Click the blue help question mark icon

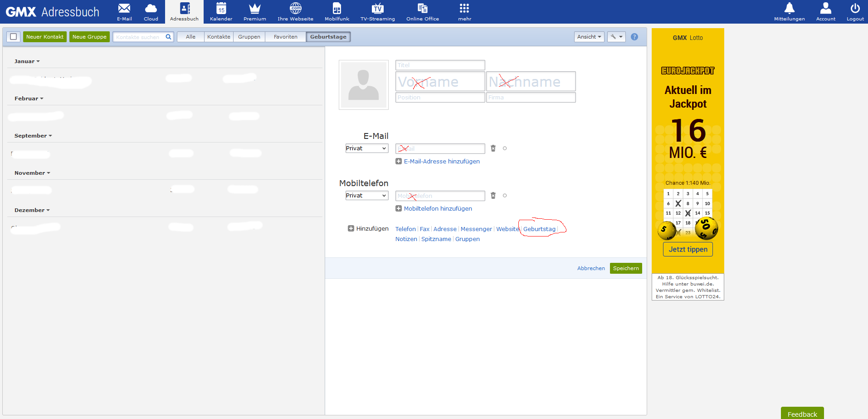click(x=634, y=37)
